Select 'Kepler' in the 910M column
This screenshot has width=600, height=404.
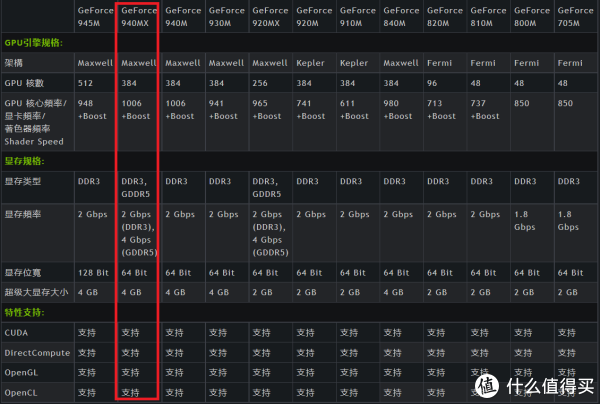click(354, 63)
